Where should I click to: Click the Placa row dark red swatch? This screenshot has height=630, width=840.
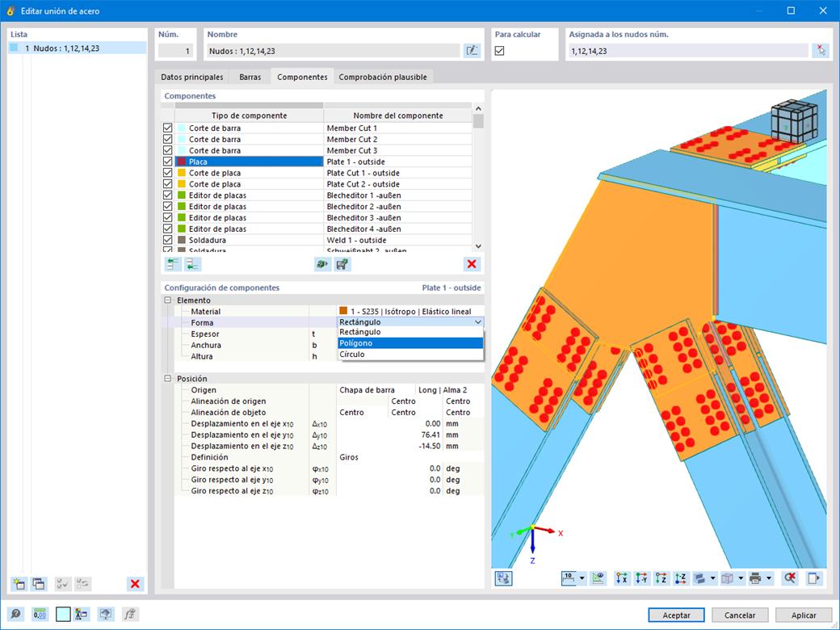182,162
